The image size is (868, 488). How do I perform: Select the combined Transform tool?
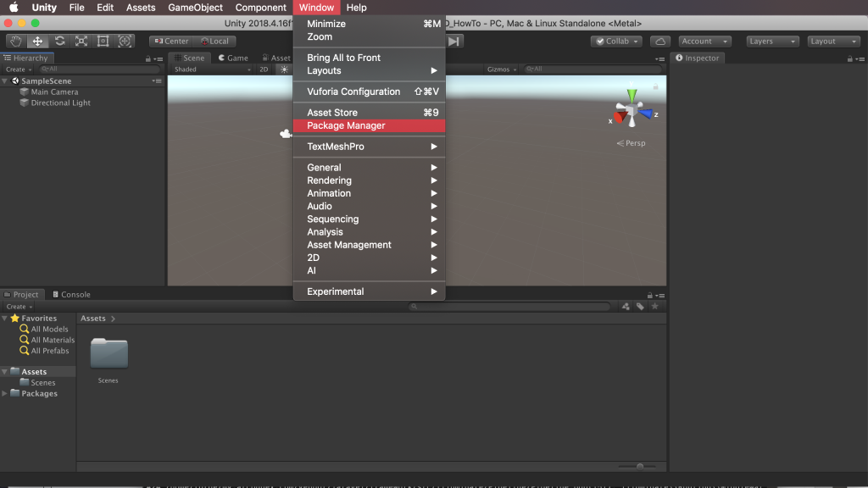click(x=125, y=41)
